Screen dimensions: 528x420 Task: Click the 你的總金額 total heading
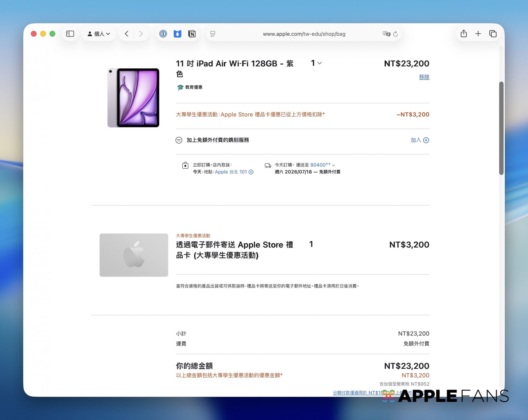[194, 366]
